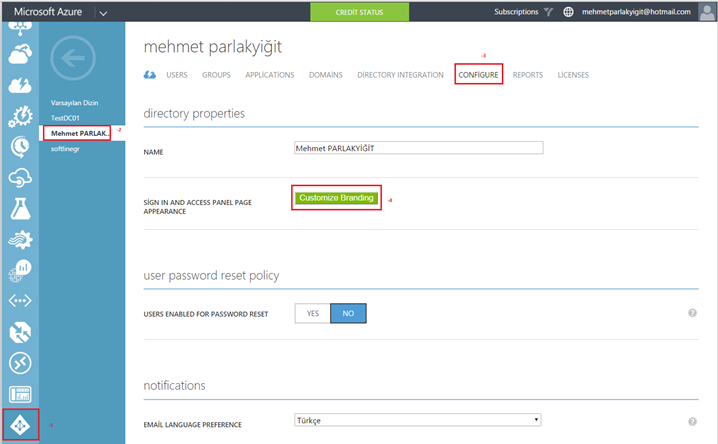Click the Subscriptions link in header
Image resolution: width=718 pixels, height=444 pixels.
(516, 12)
